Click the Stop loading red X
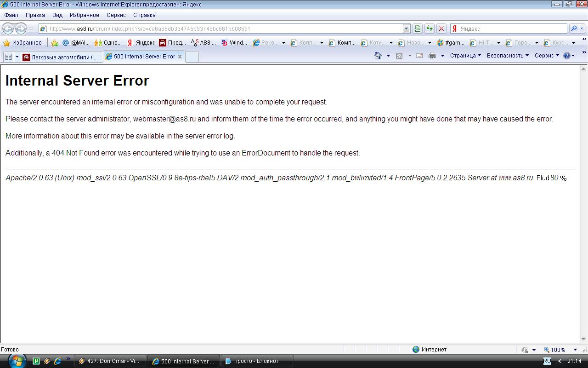The height and width of the screenshot is (368, 588). point(441,29)
